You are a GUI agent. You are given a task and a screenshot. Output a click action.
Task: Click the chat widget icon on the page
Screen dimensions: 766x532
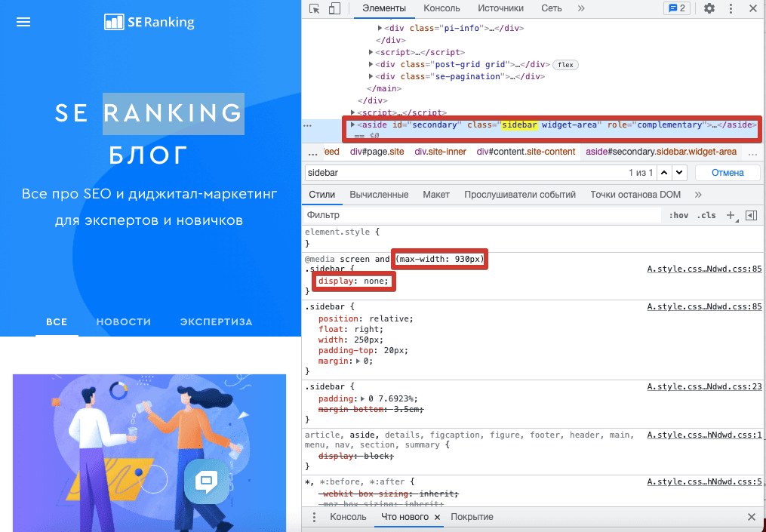[x=205, y=481]
